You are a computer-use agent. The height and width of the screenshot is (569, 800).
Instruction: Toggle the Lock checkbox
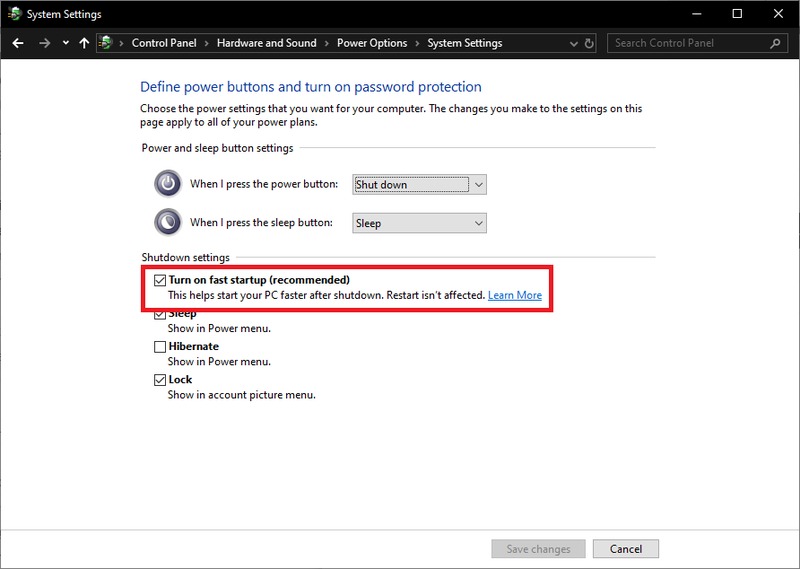(x=160, y=380)
